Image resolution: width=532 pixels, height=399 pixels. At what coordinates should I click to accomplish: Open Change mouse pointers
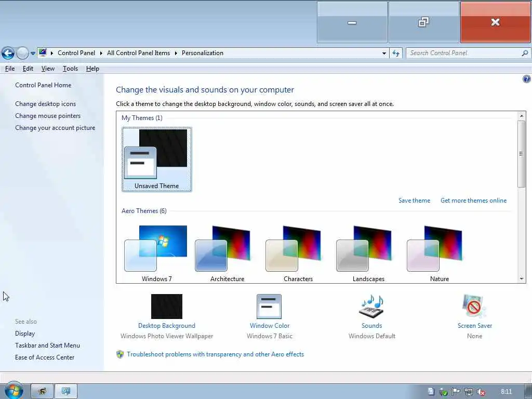point(48,116)
